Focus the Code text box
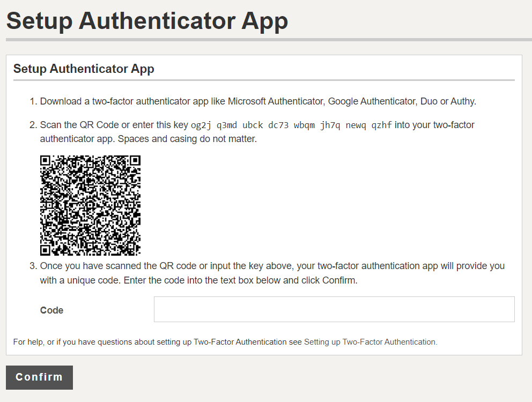Image resolution: width=532 pixels, height=402 pixels. [x=334, y=309]
